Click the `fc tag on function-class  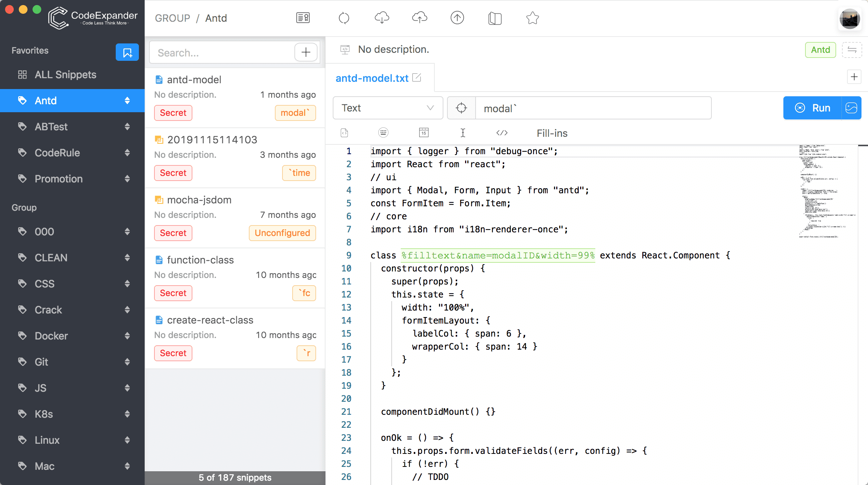304,293
